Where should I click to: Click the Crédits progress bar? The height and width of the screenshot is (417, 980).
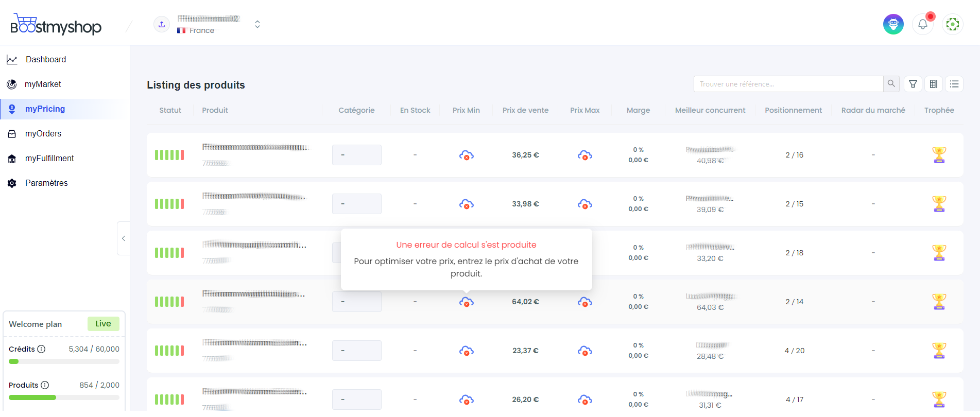(64, 361)
